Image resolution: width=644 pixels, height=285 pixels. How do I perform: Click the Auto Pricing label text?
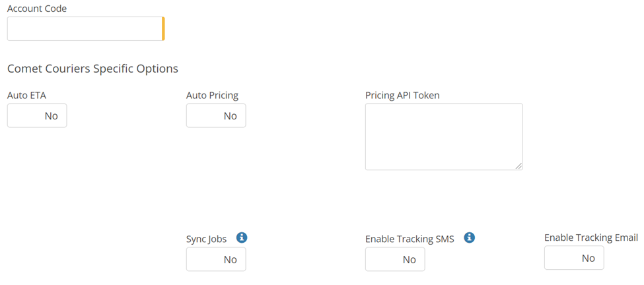coord(212,96)
